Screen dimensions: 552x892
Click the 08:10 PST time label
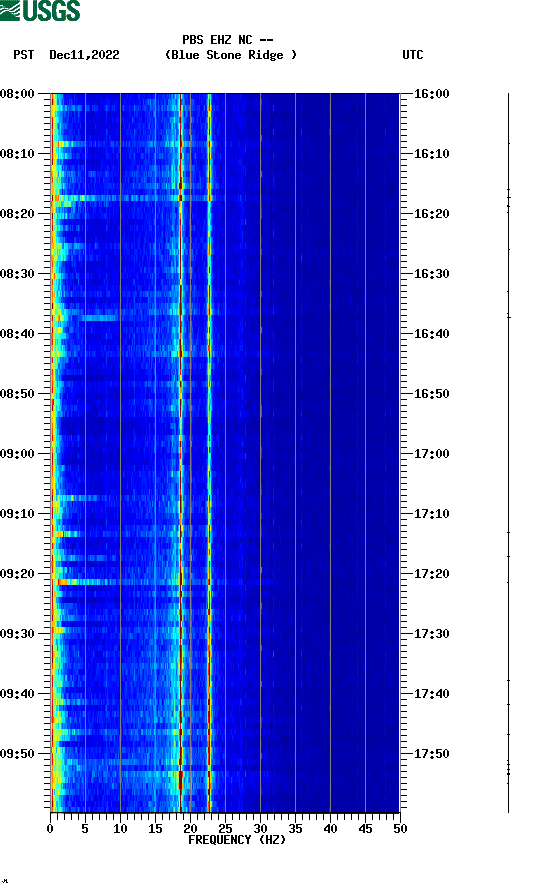pos(18,154)
